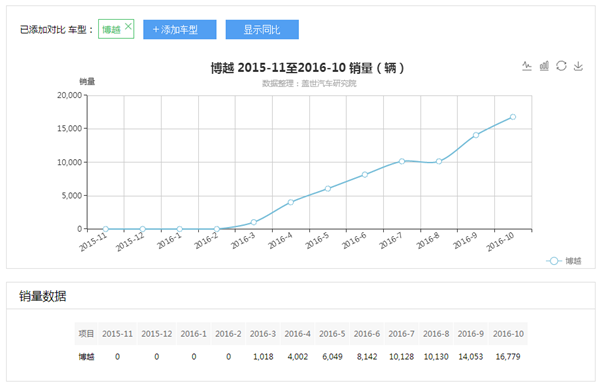The width and height of the screenshot is (600, 386).
Task: Click the 2016-9 table column header
Action: (471, 334)
